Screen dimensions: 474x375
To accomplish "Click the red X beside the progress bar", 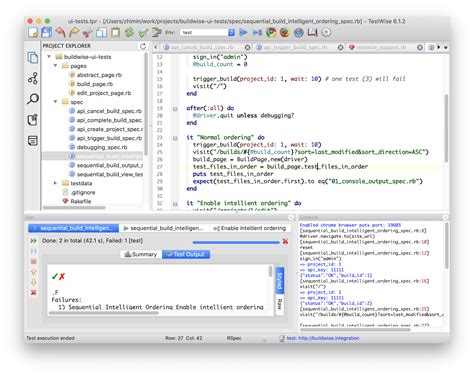I will point(285,241).
